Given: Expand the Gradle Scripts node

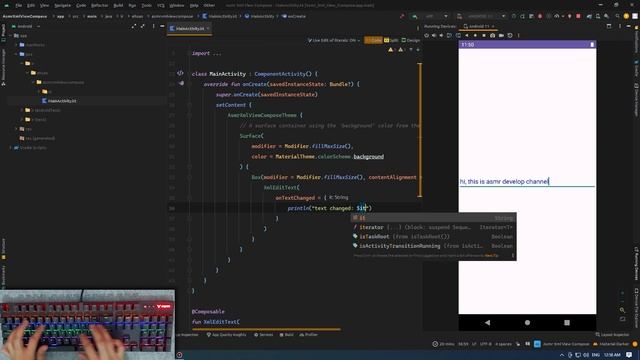Looking at the screenshot, I should coord(11,148).
